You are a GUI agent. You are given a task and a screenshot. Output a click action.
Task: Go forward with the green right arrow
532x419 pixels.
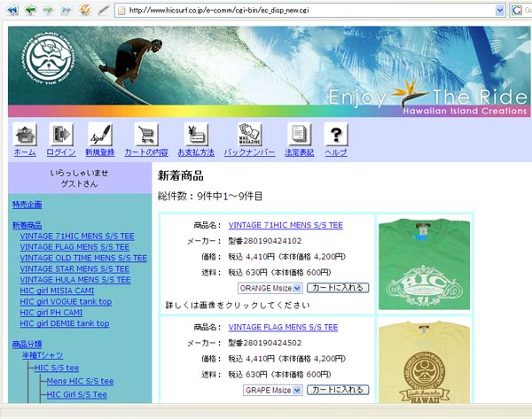49,10
